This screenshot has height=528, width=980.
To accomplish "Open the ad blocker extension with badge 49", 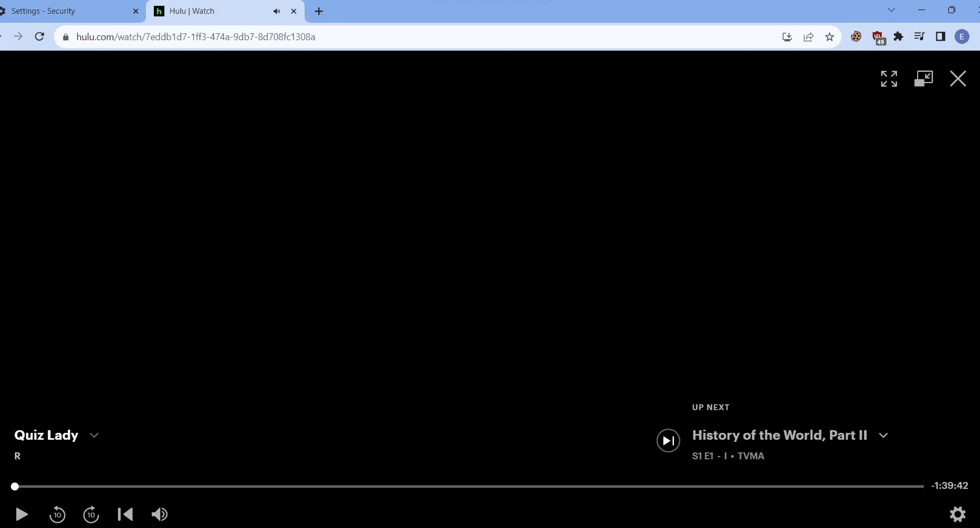I will point(878,38).
